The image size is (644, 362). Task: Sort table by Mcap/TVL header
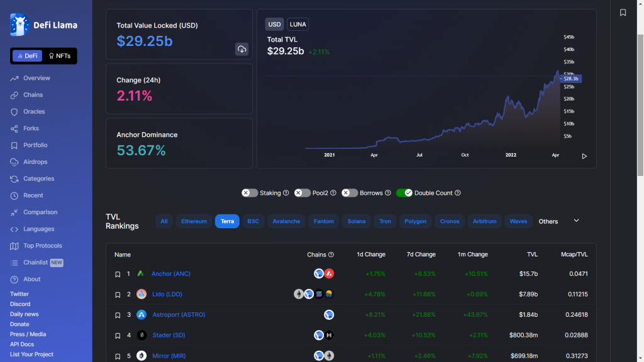coord(574,255)
